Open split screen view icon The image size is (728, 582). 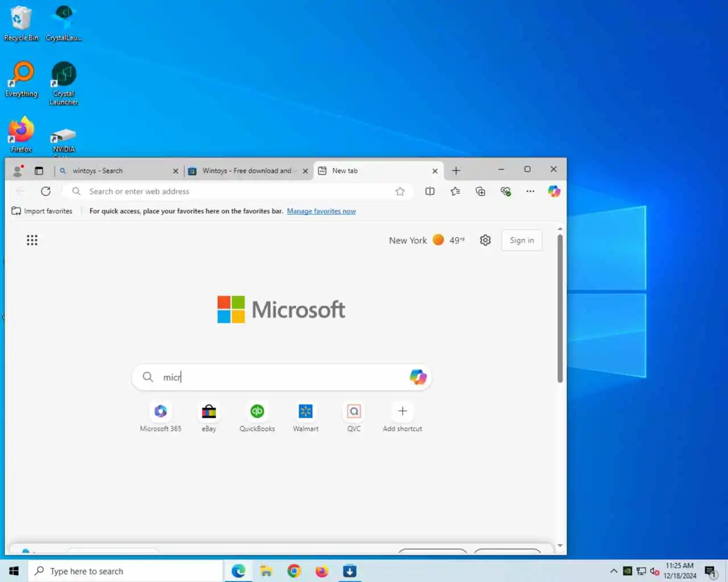pyautogui.click(x=430, y=192)
